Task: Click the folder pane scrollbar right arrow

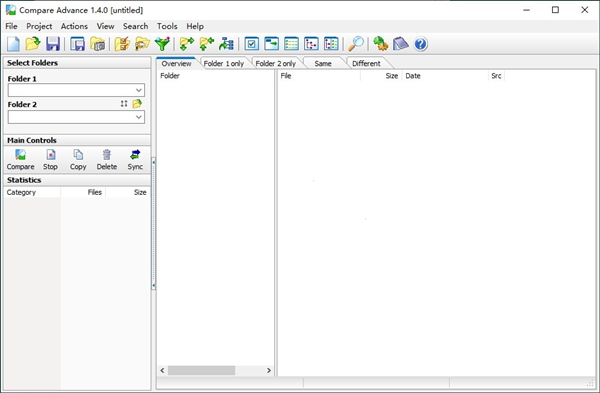Action: (x=269, y=370)
